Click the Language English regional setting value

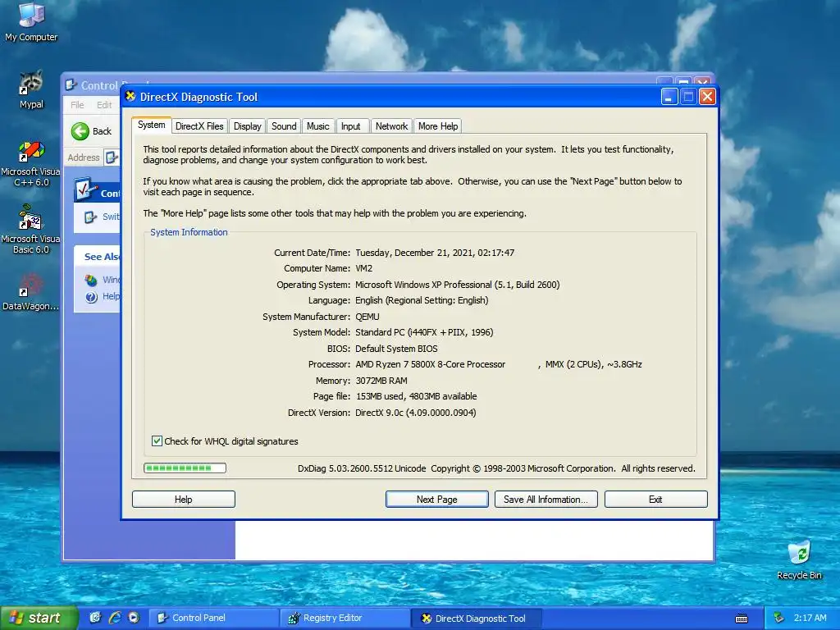tap(422, 300)
